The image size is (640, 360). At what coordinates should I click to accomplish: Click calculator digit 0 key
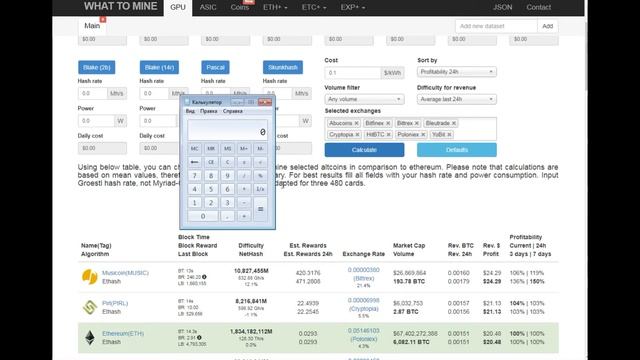coord(203,216)
